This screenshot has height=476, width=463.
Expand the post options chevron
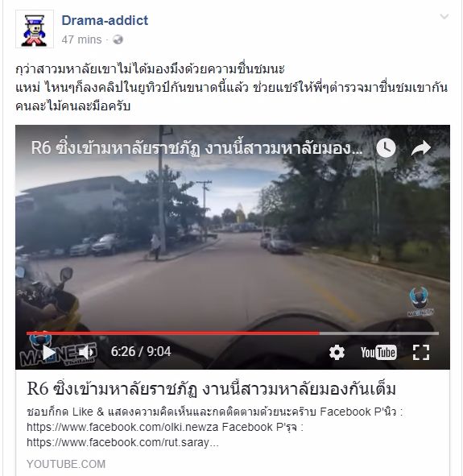(444, 16)
